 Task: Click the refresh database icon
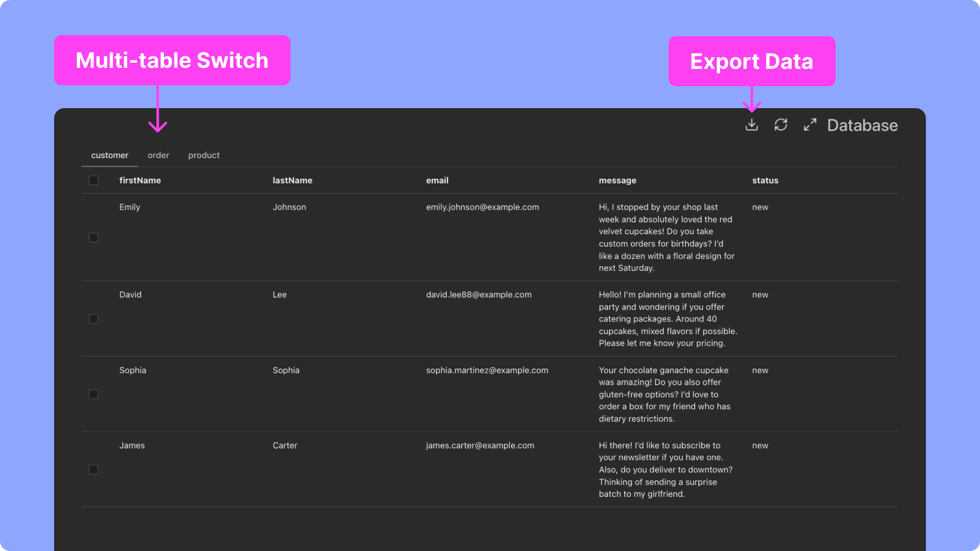point(780,125)
